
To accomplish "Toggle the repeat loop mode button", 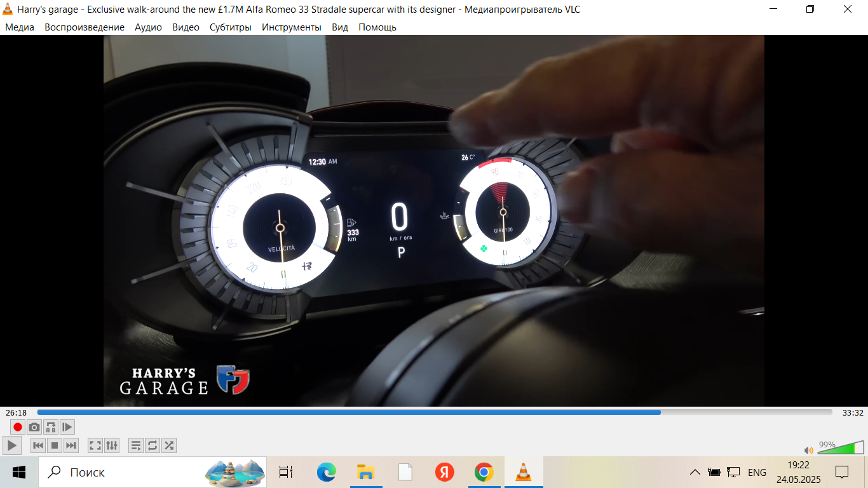I will pyautogui.click(x=153, y=445).
